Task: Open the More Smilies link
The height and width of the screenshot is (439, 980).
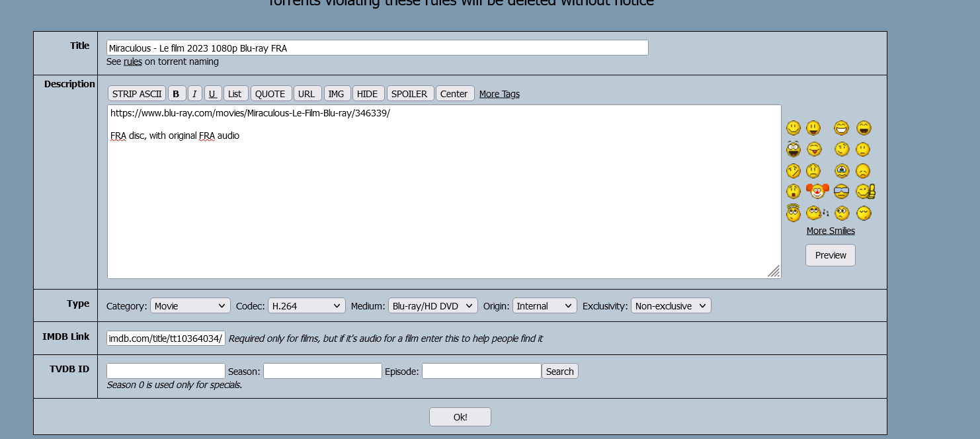Action: 831,231
